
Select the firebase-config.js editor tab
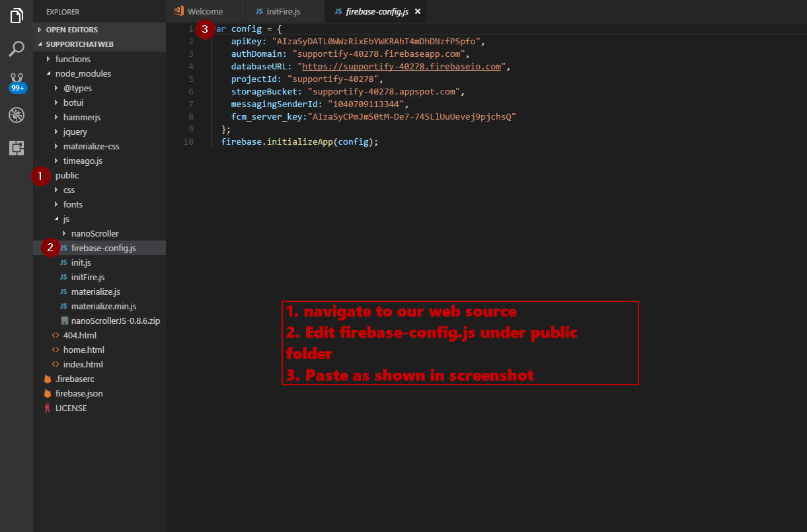377,11
